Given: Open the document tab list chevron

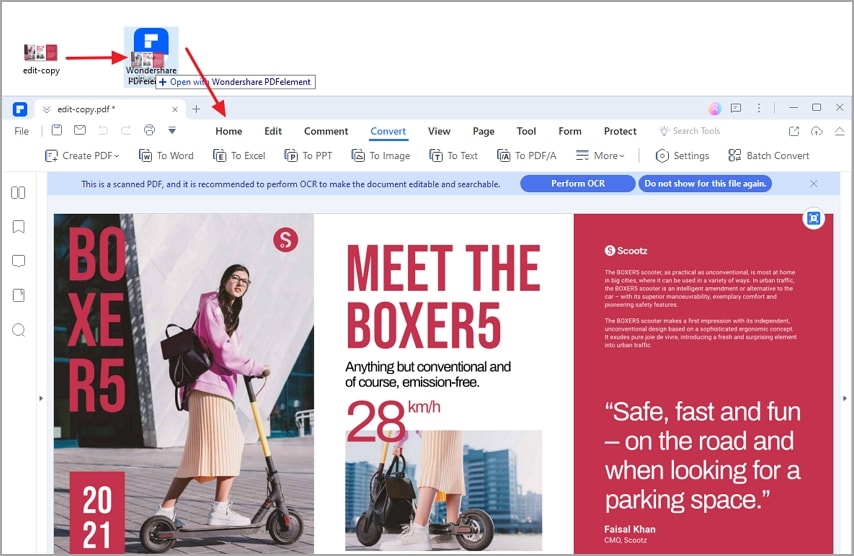Looking at the screenshot, I should coord(46,109).
